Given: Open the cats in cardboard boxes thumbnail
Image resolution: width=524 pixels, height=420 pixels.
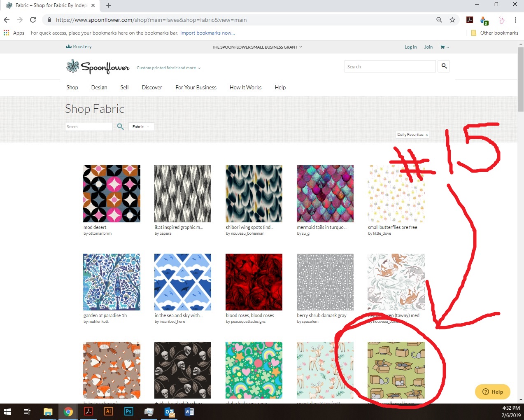Looking at the screenshot, I should (x=396, y=370).
